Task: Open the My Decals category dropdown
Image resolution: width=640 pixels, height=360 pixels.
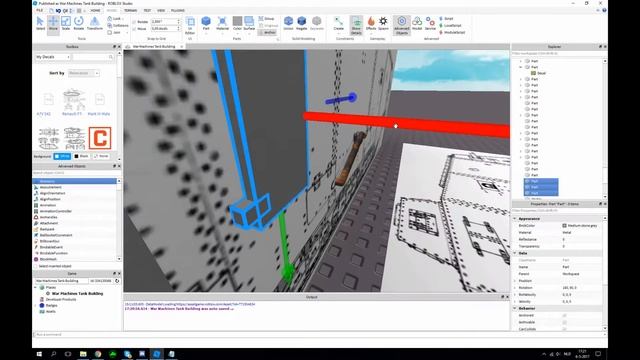Action: (x=53, y=57)
